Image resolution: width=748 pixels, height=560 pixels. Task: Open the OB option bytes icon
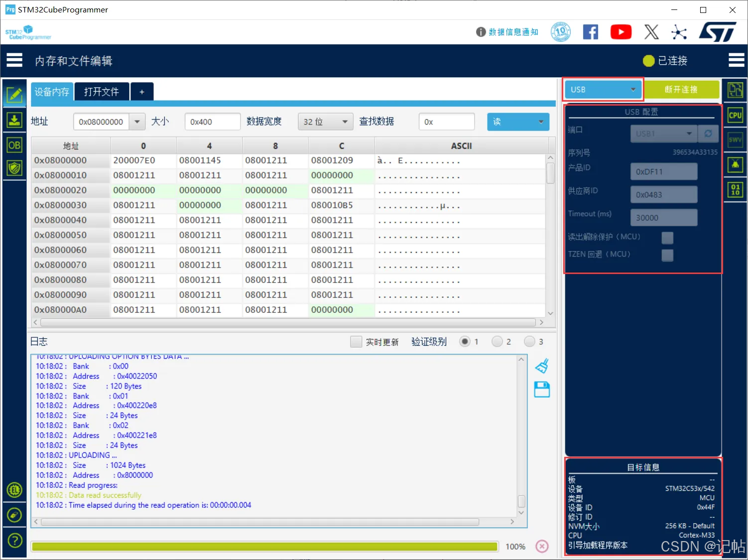point(14,145)
